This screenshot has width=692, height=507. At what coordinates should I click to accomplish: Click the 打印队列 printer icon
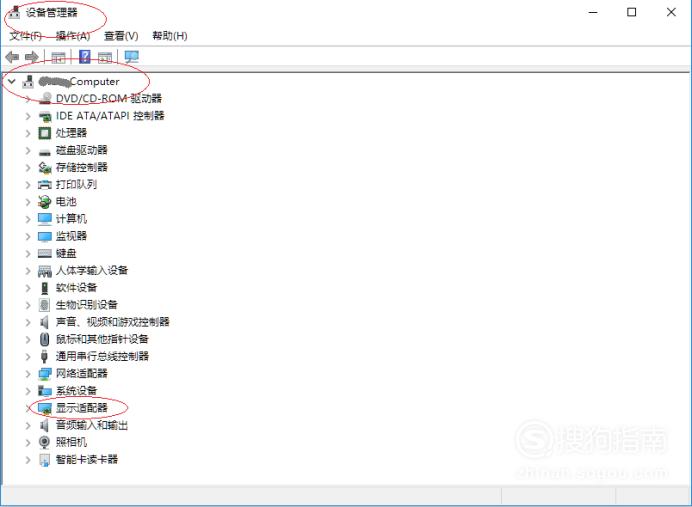(45, 184)
